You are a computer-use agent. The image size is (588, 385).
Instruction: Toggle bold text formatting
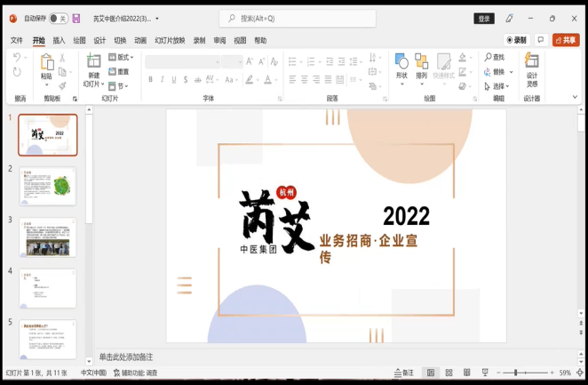[x=150, y=79]
